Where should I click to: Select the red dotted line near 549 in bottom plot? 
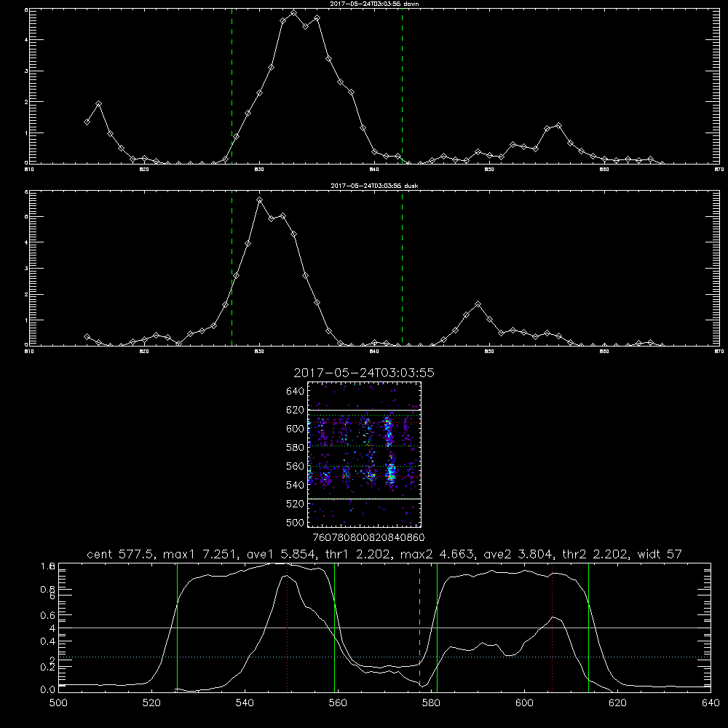[x=288, y=627]
